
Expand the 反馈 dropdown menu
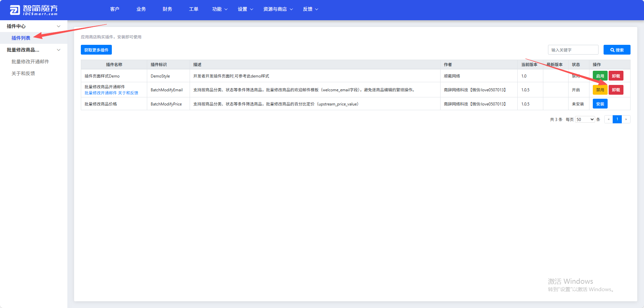point(311,9)
